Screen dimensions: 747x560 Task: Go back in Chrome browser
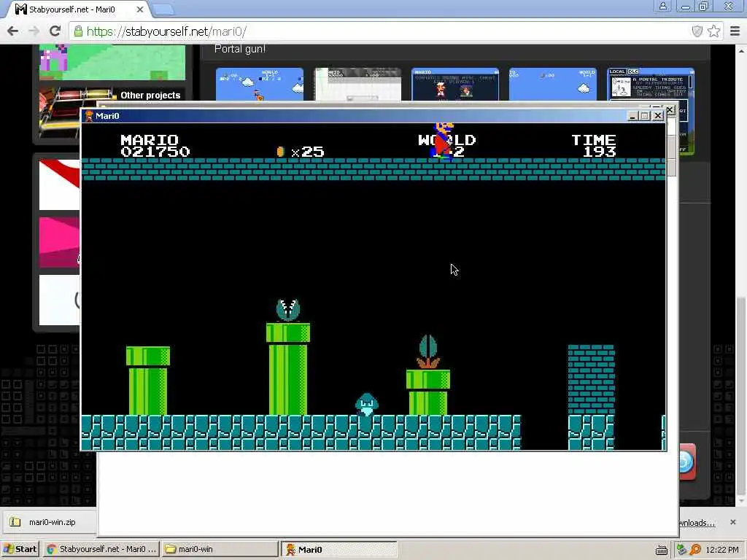tap(13, 31)
